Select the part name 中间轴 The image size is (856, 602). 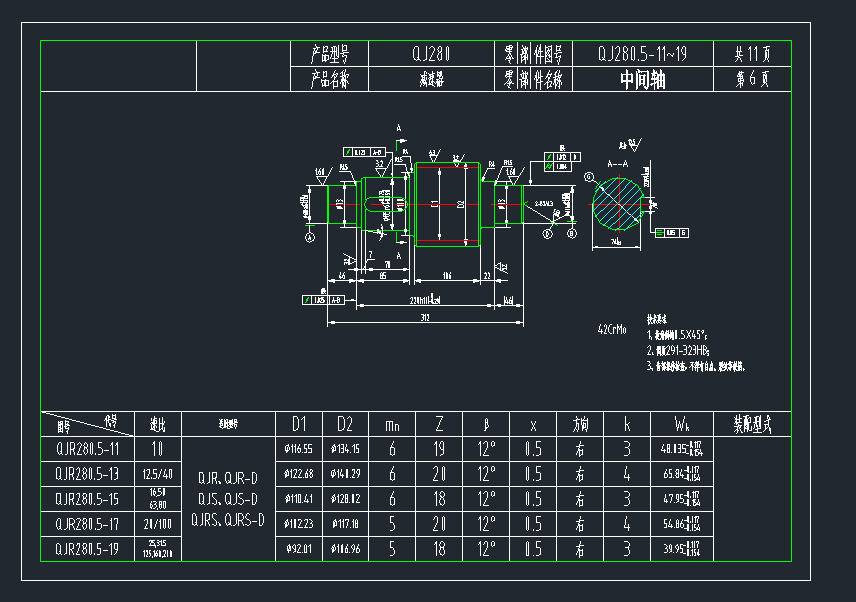643,80
